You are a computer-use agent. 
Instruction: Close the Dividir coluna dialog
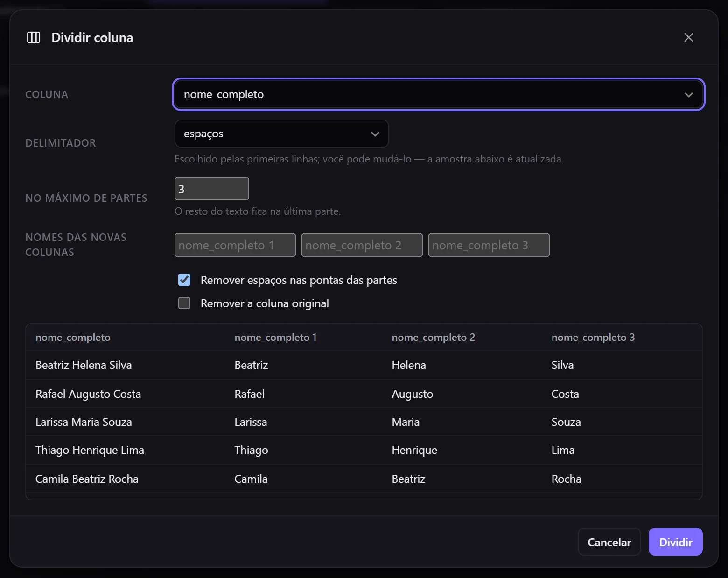click(x=688, y=37)
